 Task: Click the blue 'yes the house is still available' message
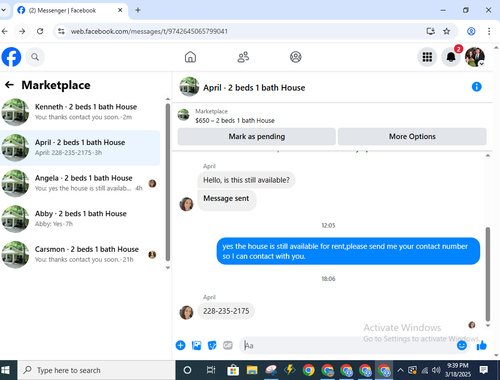(x=348, y=251)
